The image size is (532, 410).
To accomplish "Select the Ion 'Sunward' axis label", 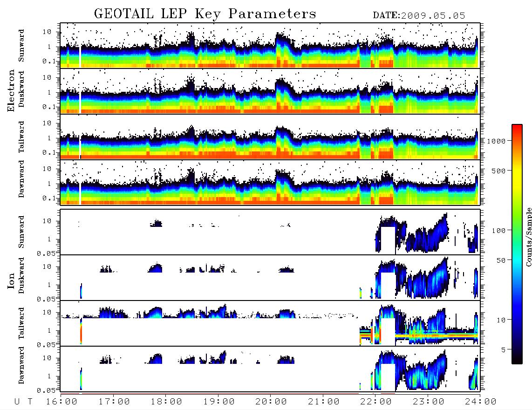I will 21,232.
